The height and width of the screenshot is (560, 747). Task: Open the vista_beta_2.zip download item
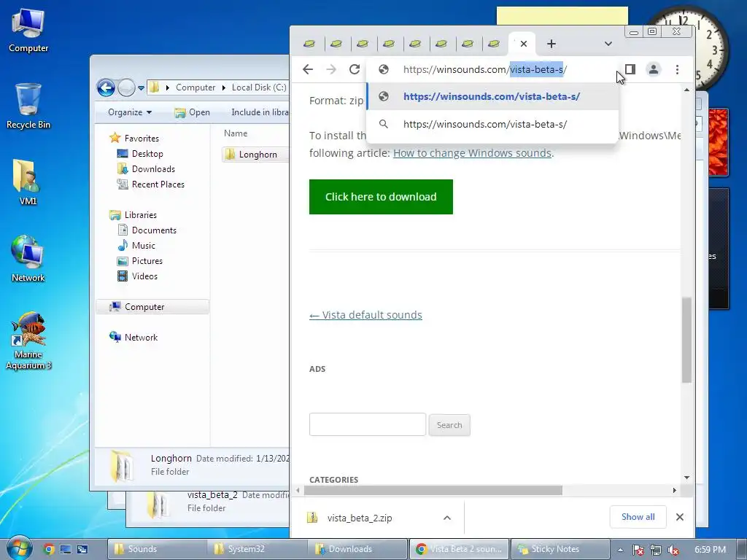(360, 518)
